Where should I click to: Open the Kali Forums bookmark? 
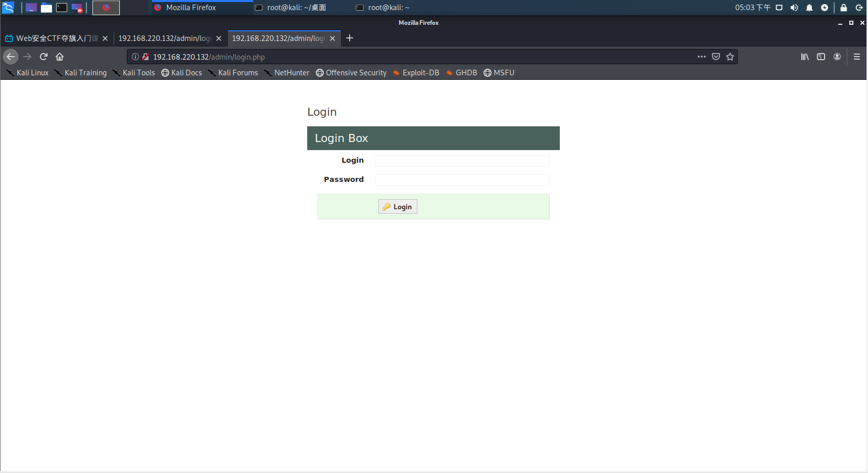(233, 73)
